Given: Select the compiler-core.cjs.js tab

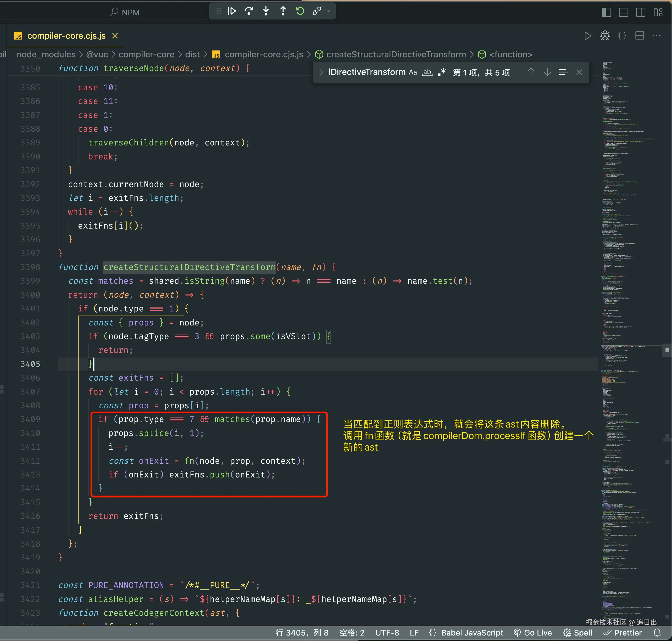Looking at the screenshot, I should coord(66,36).
